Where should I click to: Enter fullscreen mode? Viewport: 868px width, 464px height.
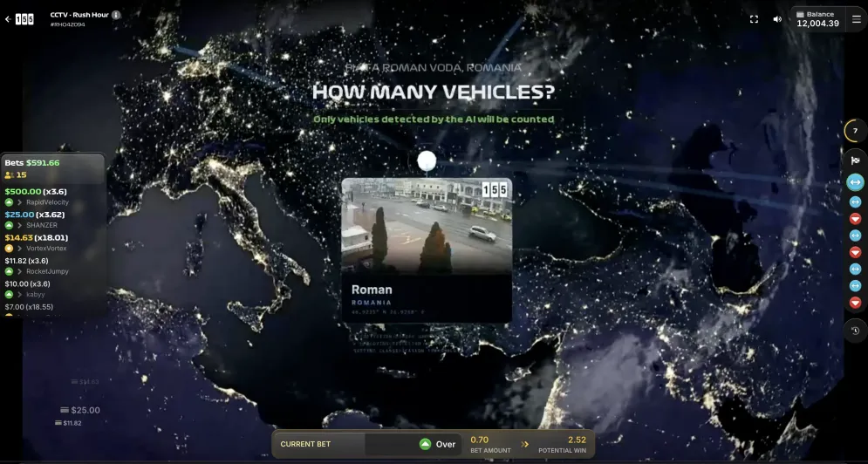click(754, 19)
